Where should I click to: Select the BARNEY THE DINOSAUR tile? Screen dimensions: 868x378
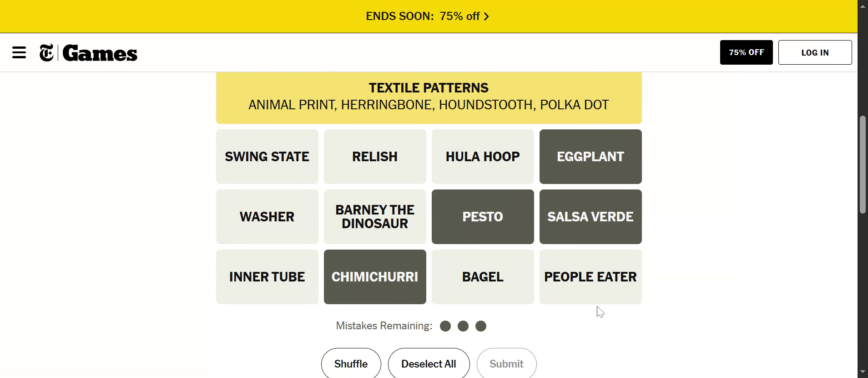(374, 217)
